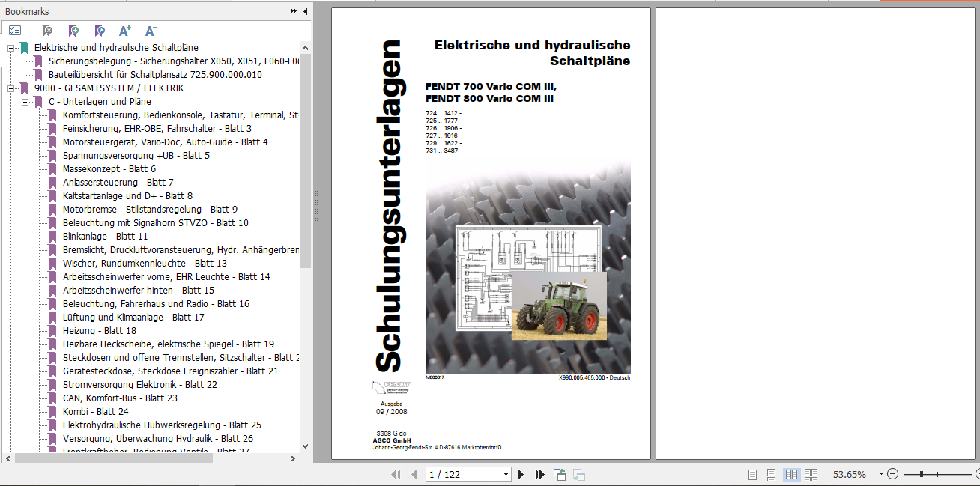Open the zoom level dropdown arrow
The height and width of the screenshot is (486, 980).
(881, 474)
